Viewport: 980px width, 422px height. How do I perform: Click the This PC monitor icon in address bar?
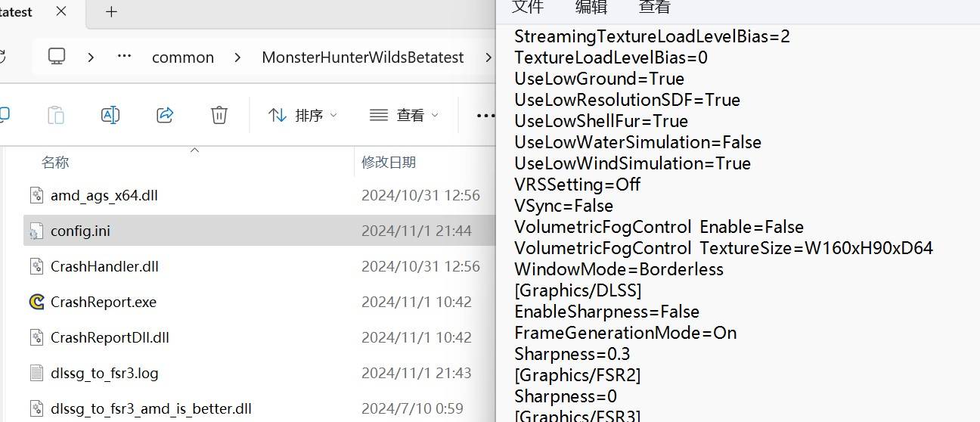click(57, 57)
